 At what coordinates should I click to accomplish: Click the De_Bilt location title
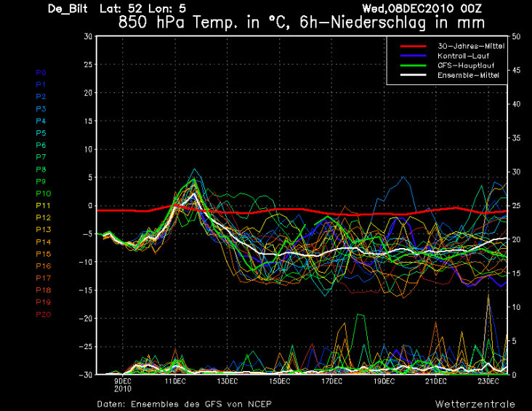click(x=68, y=9)
